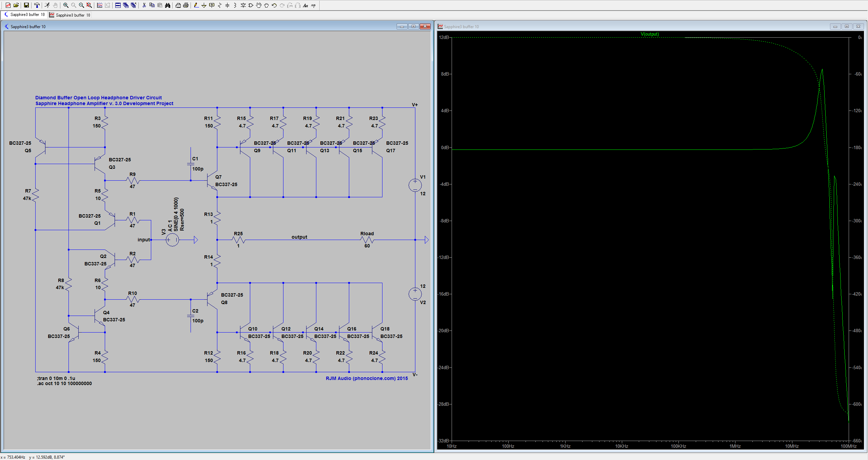
Task: Click the left dB magnitude axis at 0dB
Action: click(x=445, y=147)
